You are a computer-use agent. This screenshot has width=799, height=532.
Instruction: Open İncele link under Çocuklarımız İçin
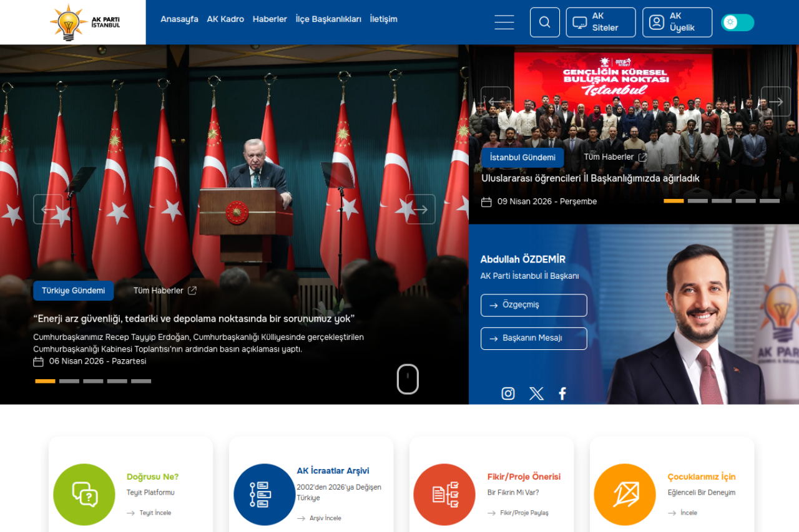click(x=683, y=513)
